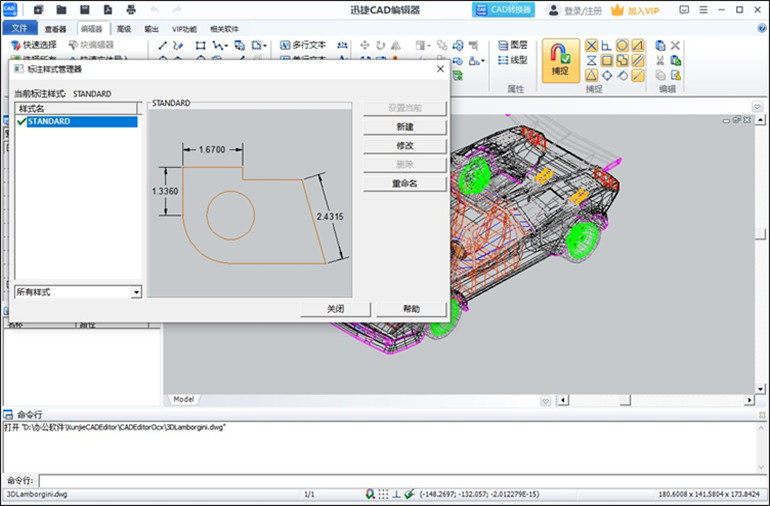Click the rotate tool icon
The height and width of the screenshot is (506, 770).
click(x=381, y=46)
